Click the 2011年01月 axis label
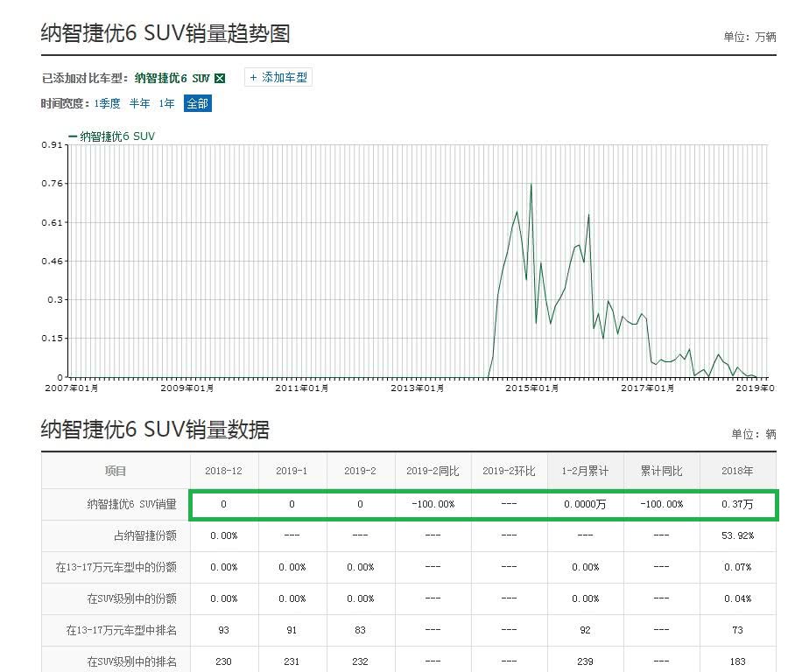Image resolution: width=795 pixels, height=672 pixels. (302, 388)
